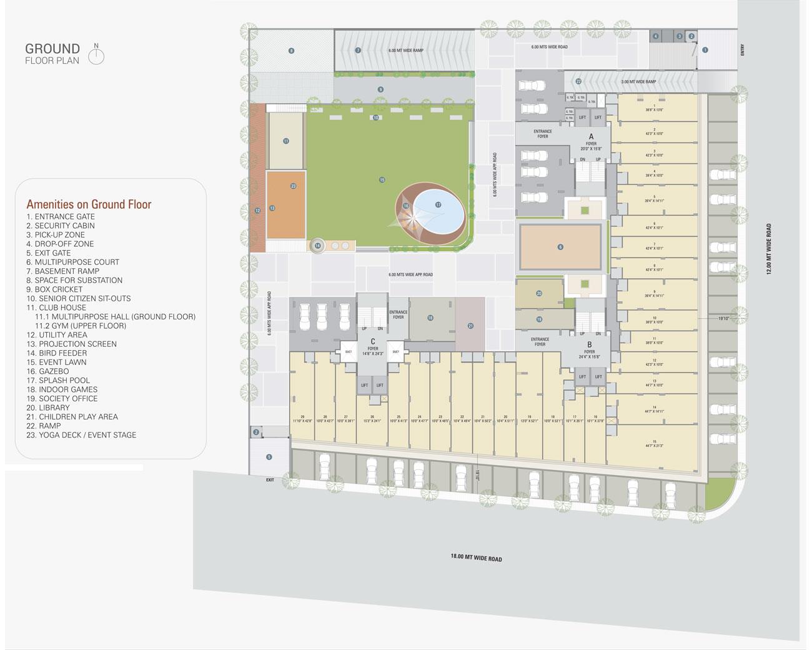Click the 'GROUND FLOOR PLAN' title
Screen dimensions: 812x650
click(52, 54)
